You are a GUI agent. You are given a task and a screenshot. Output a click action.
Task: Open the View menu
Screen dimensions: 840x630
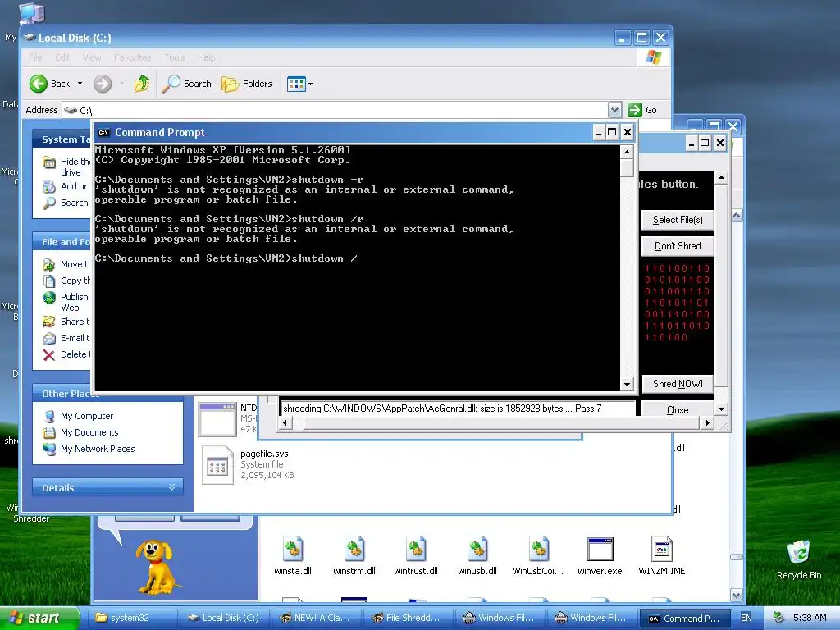coord(92,57)
